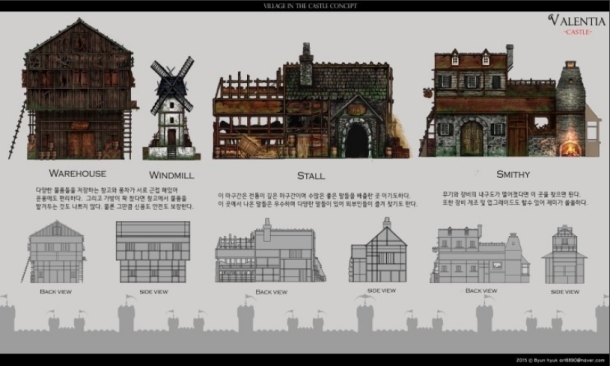
Task: Click the Stall building illustration
Action: tap(311, 101)
